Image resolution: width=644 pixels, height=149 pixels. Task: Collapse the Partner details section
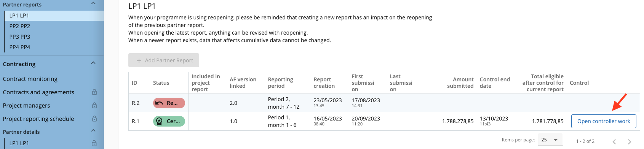93,131
